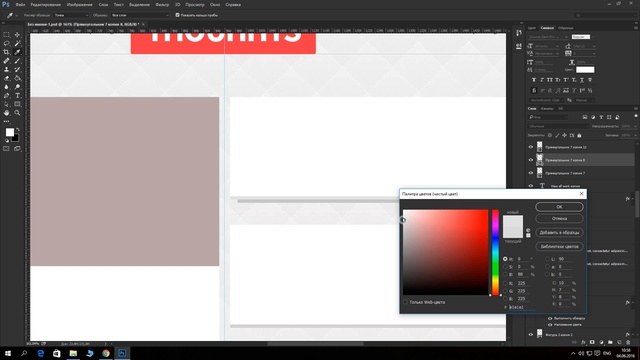This screenshot has width=640, height=360.
Task: Hide layer 'Фигура 3 копия 2'
Action: [531, 335]
